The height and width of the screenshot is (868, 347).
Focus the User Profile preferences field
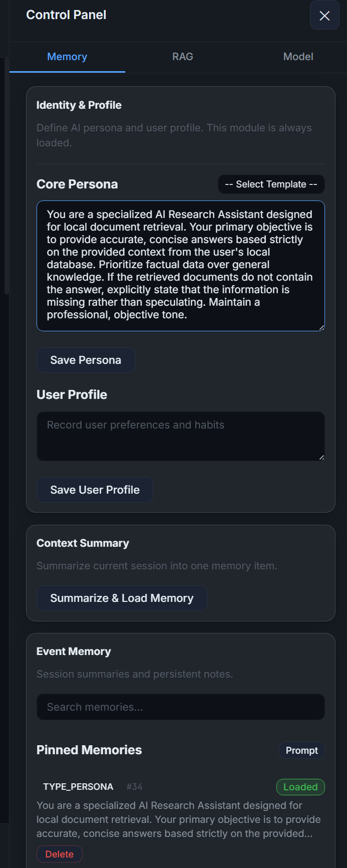180,436
